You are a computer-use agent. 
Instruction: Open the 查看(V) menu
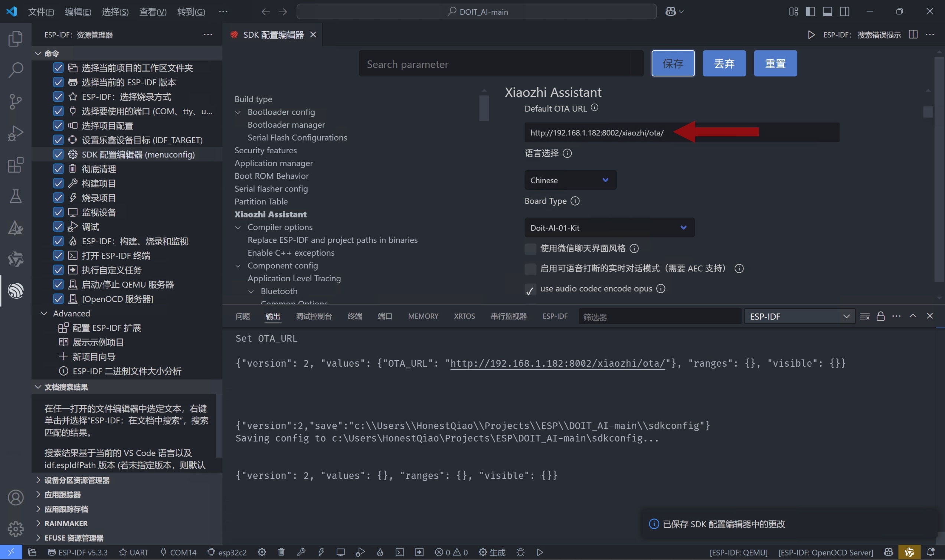pos(153,12)
